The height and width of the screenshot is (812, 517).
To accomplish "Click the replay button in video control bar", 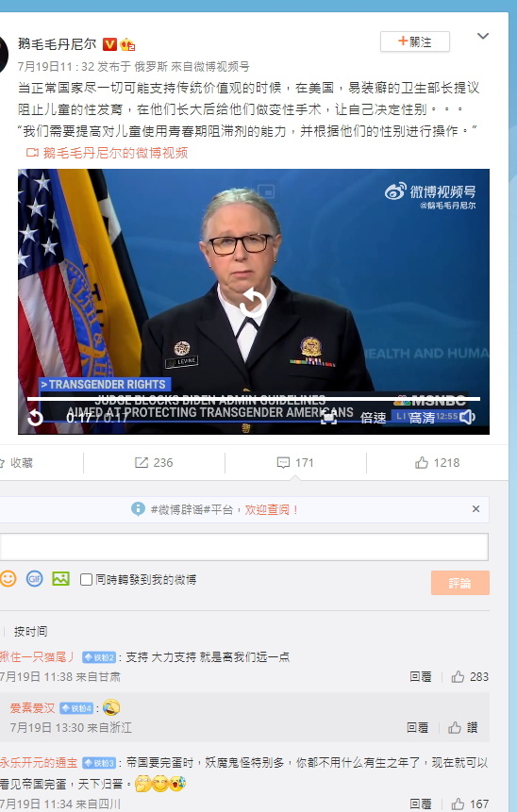I will pyautogui.click(x=35, y=418).
